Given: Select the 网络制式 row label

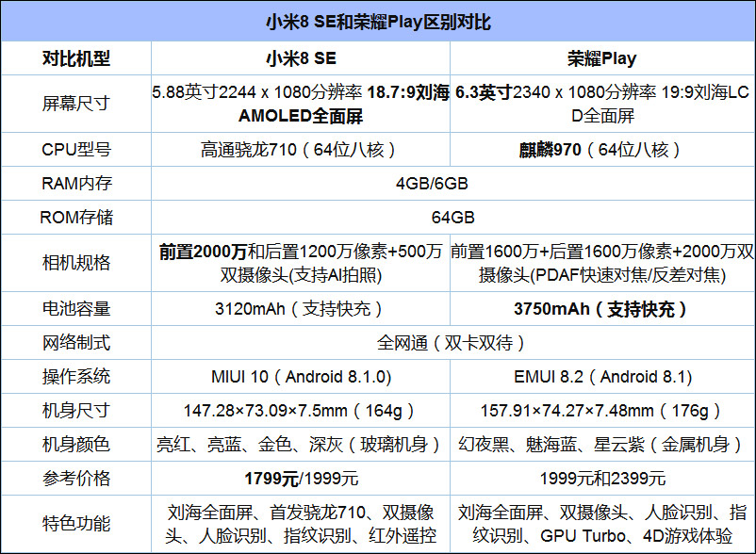Looking at the screenshot, I should 76,343.
